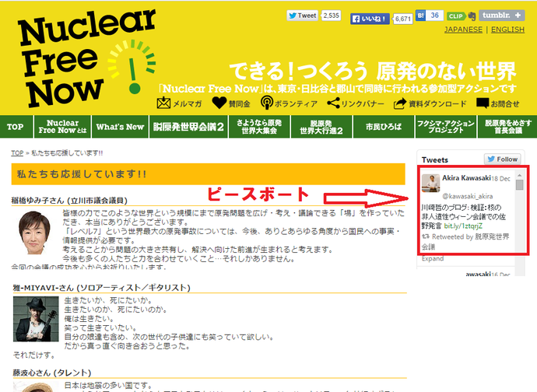537x392 pixels.
Task: Click the Hatena B! bookmark icon
Action: 420,16
